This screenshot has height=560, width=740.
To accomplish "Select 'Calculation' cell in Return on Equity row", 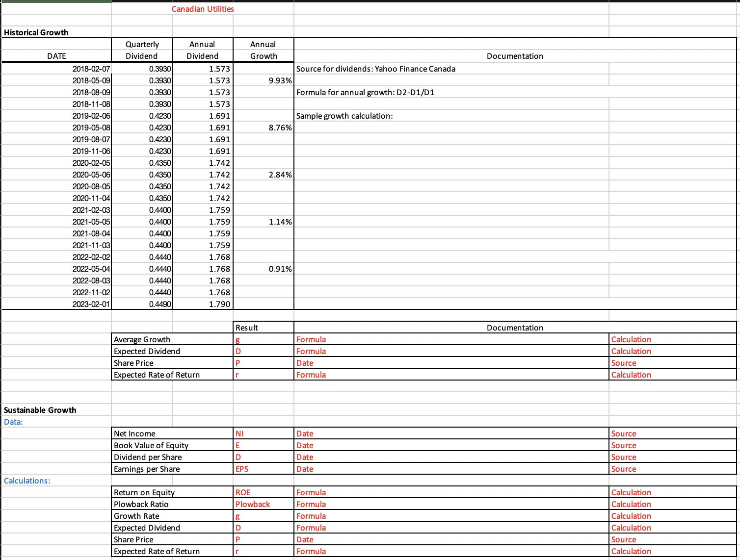I will [x=673, y=492].
